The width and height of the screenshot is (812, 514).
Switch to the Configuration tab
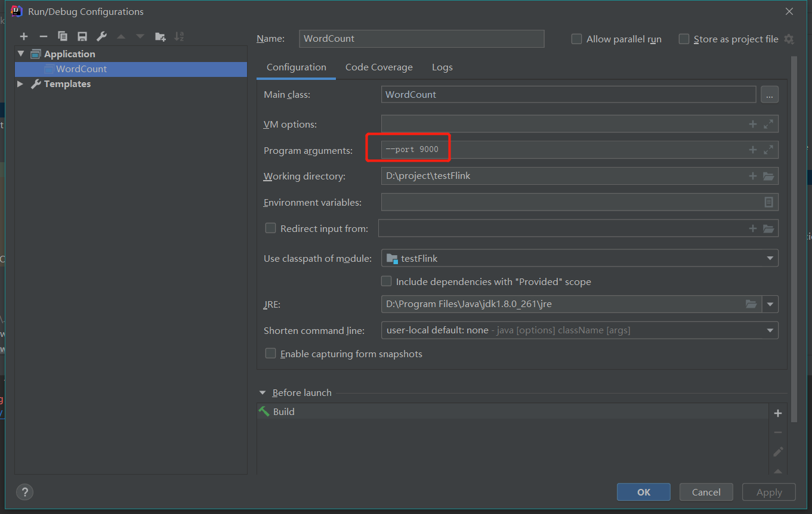(x=297, y=67)
